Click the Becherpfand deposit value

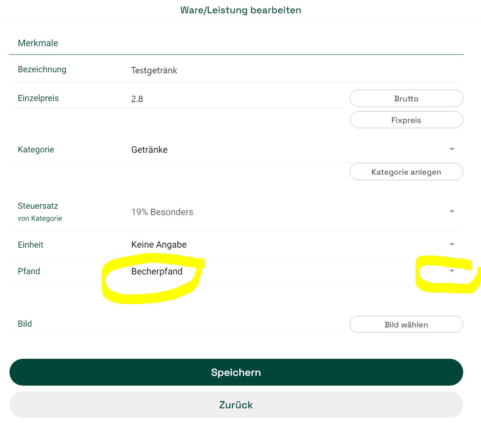click(157, 271)
